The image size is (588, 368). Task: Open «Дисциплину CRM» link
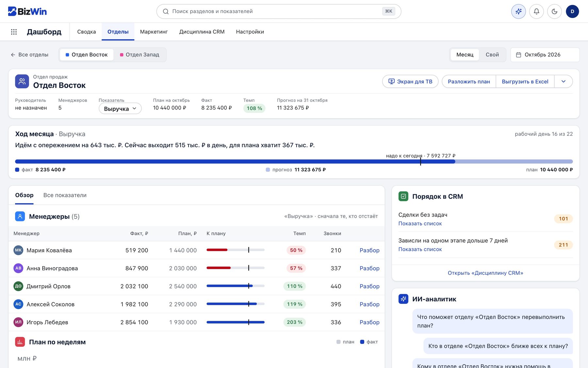(x=485, y=273)
